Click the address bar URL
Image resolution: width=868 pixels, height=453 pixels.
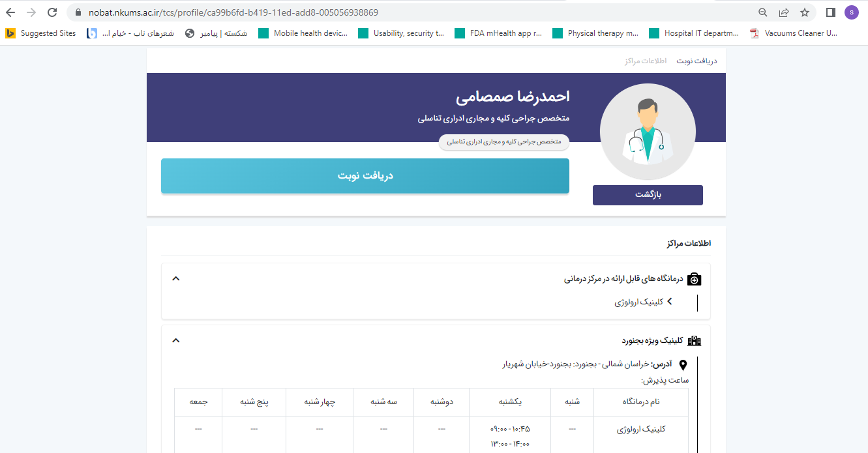(233, 12)
